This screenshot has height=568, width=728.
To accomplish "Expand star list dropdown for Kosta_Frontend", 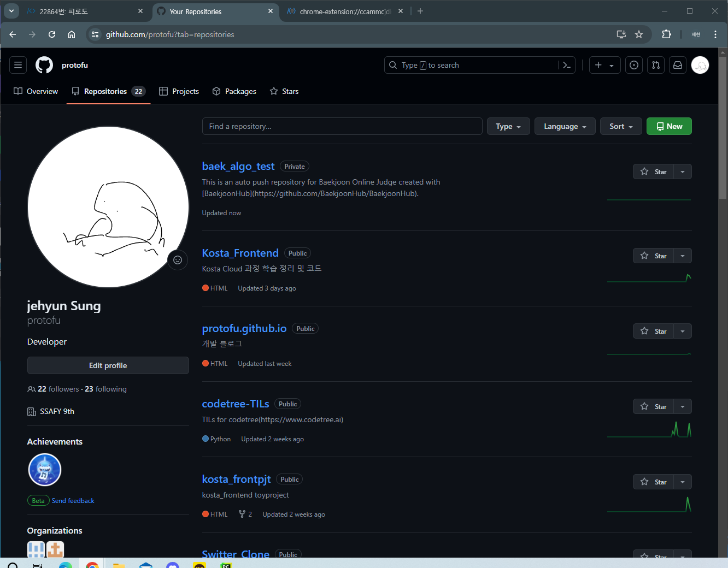I will coord(683,256).
